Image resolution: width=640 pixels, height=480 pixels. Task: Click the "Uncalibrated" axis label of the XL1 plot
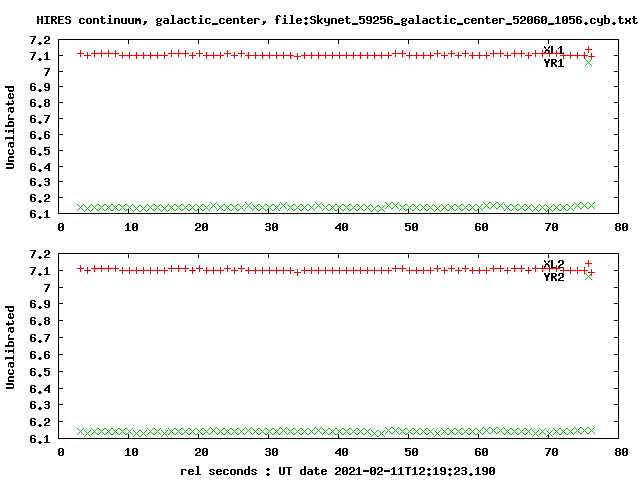click(10, 127)
